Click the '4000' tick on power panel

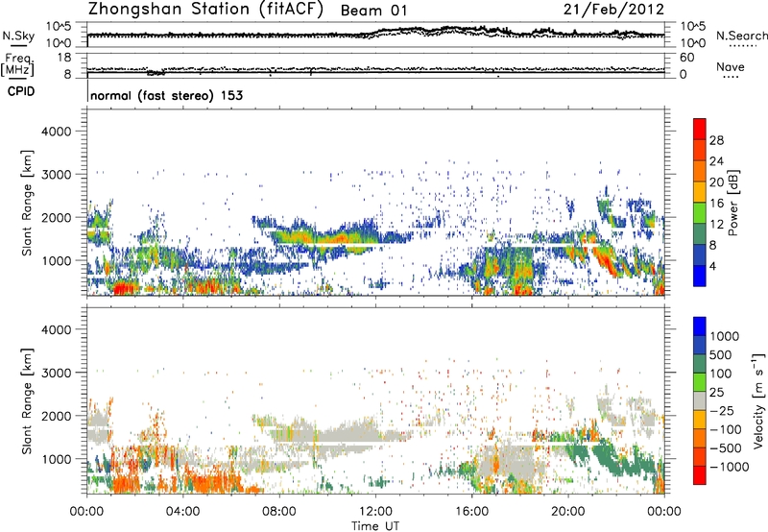[x=56, y=132]
